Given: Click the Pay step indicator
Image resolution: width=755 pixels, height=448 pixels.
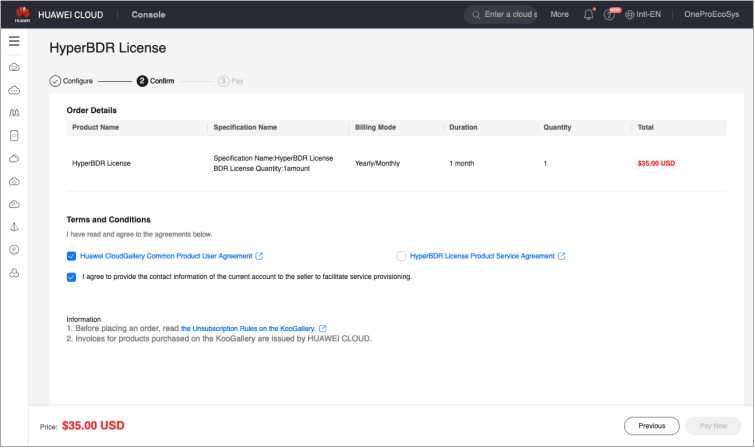Looking at the screenshot, I should [x=231, y=81].
